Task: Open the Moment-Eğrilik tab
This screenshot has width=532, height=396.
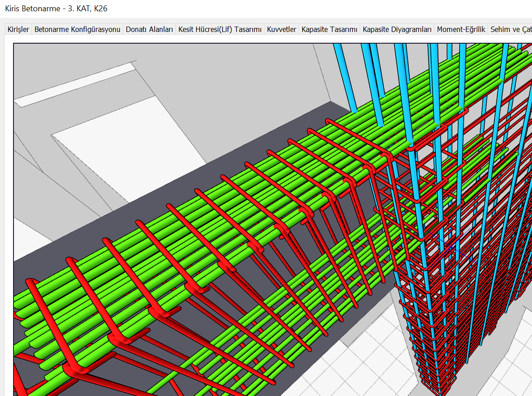Action: pos(461,29)
